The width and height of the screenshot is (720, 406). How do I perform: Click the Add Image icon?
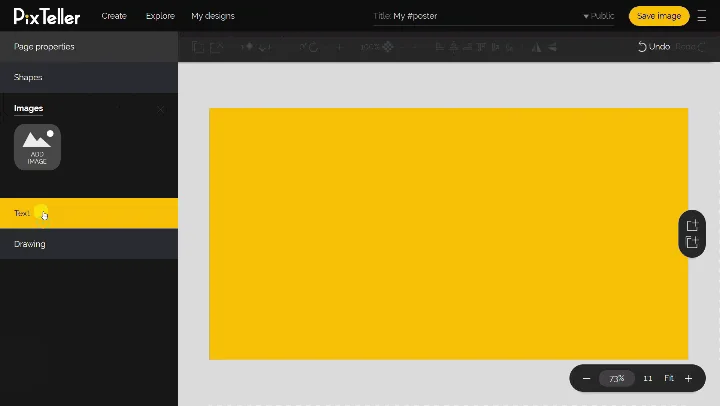pyautogui.click(x=37, y=147)
